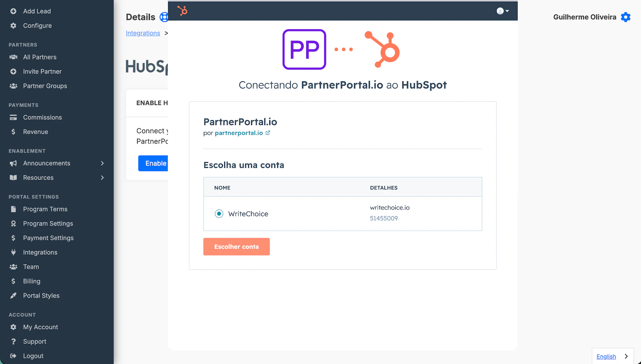Click the DETALHES column header
The image size is (641, 364).
[x=384, y=188]
